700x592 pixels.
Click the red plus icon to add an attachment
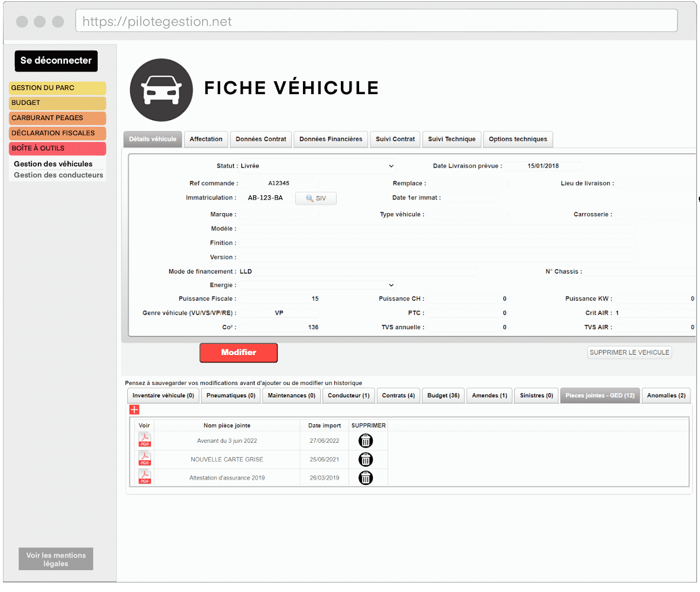[x=135, y=409]
